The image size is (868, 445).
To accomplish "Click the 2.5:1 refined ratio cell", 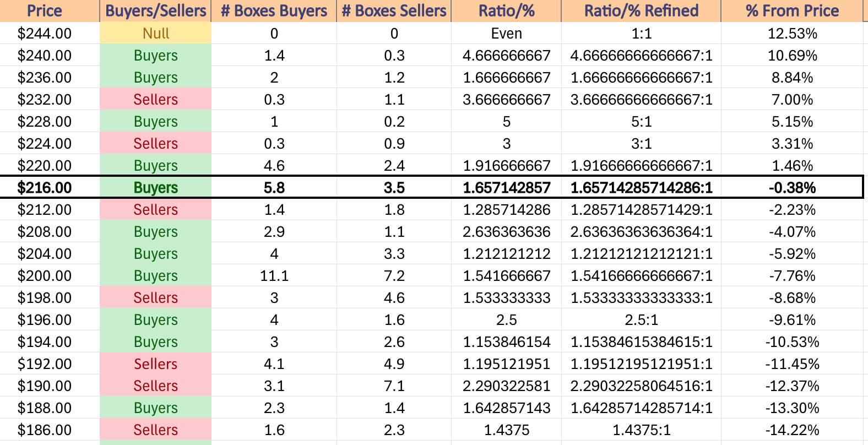I will (641, 320).
